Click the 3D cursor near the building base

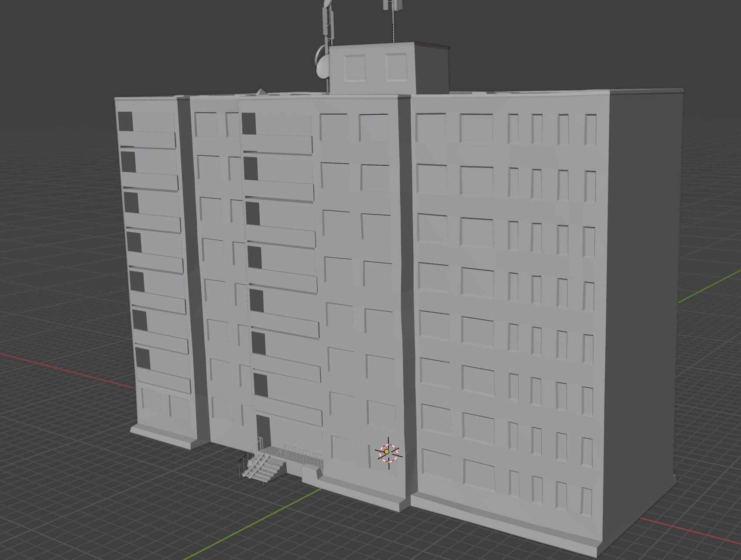(x=388, y=452)
